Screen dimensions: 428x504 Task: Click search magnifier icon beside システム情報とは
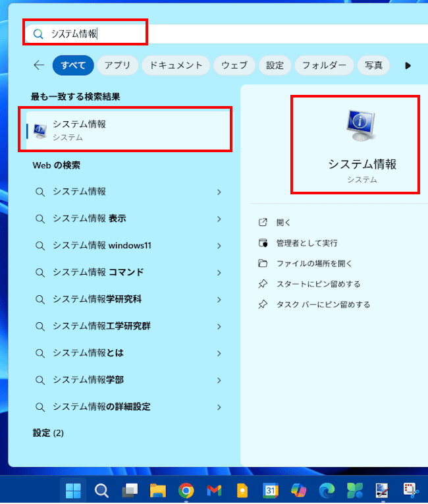(x=40, y=354)
